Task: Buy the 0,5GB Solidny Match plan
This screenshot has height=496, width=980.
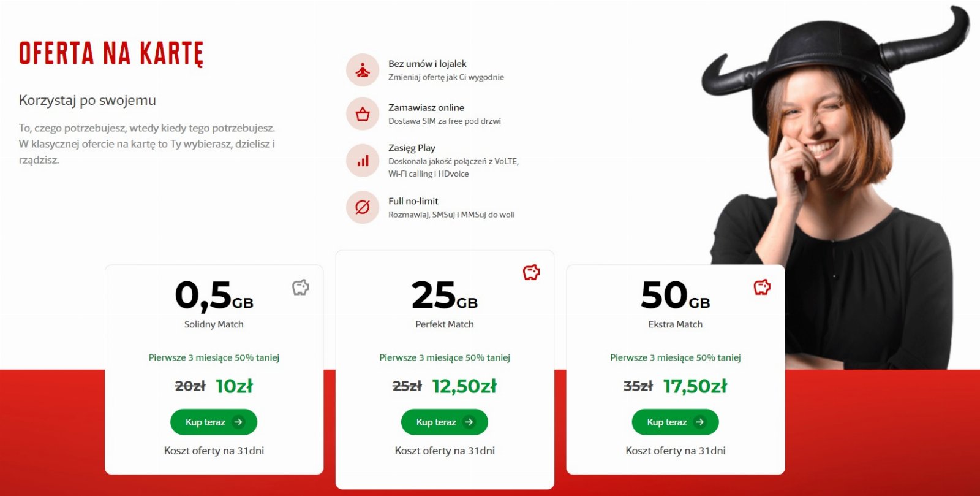Action: (x=214, y=422)
